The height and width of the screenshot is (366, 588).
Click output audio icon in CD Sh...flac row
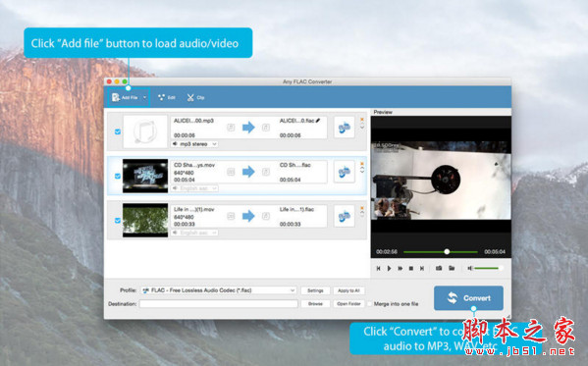[265, 172]
